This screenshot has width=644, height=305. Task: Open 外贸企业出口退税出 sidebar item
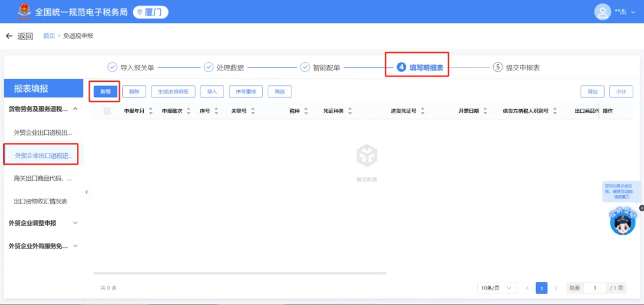coord(43,133)
